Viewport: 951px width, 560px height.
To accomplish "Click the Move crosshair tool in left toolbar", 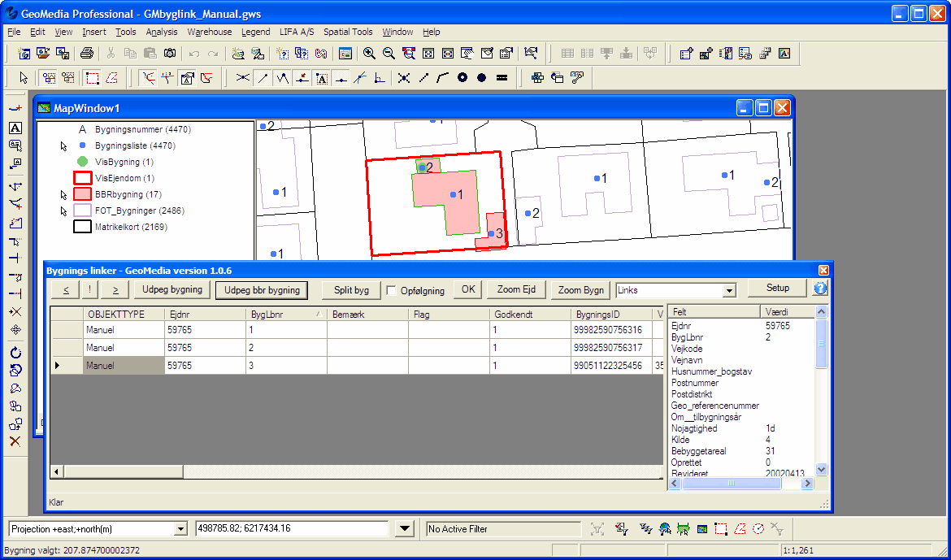I will 15,330.
